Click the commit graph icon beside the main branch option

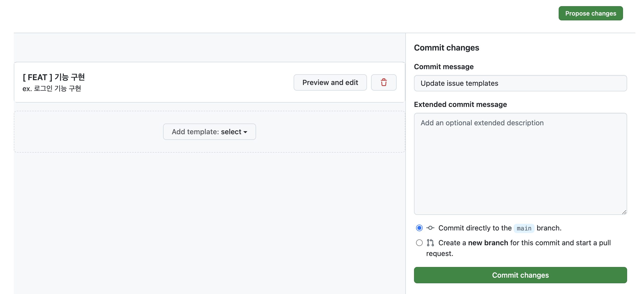coord(430,228)
